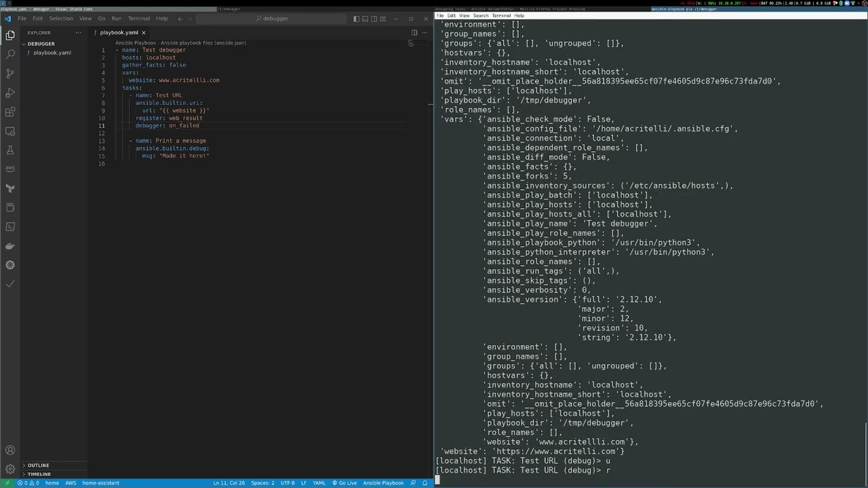Change the Spaces: 2 indentation setting
The height and width of the screenshot is (488, 868).
coord(262,483)
